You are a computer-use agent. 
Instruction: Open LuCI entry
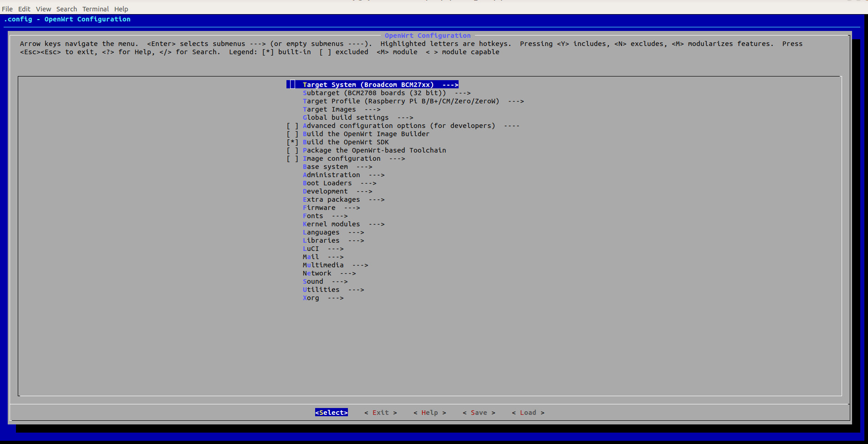point(323,249)
